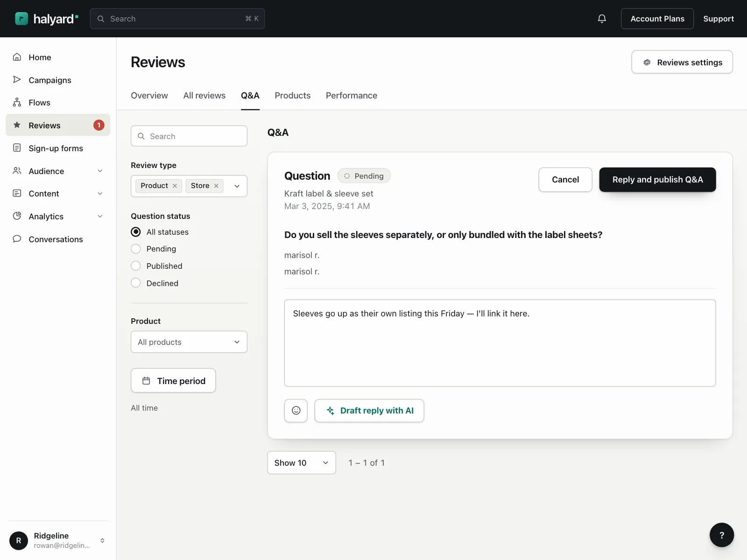Open the All products dropdown
The height and width of the screenshot is (560, 747).
(189, 342)
